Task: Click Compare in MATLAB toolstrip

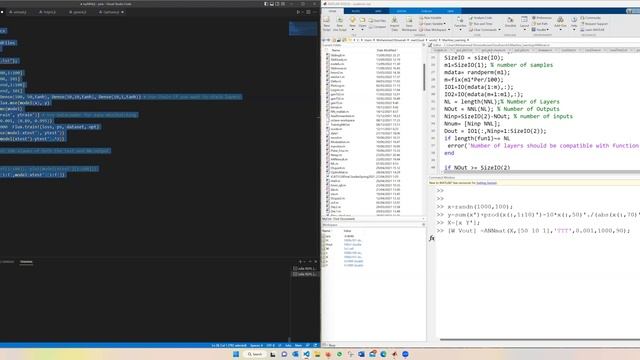Action: click(x=377, y=27)
